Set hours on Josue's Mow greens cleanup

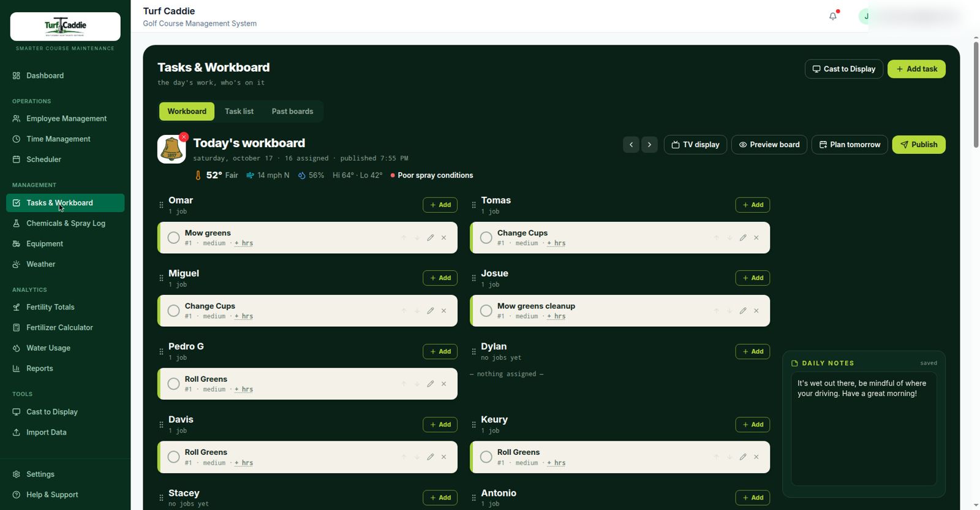556,316
